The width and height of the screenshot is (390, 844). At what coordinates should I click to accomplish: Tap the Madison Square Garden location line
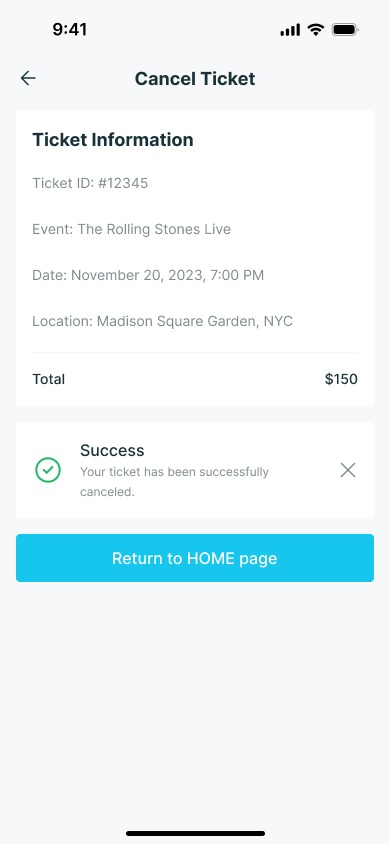pyautogui.click(x=162, y=321)
